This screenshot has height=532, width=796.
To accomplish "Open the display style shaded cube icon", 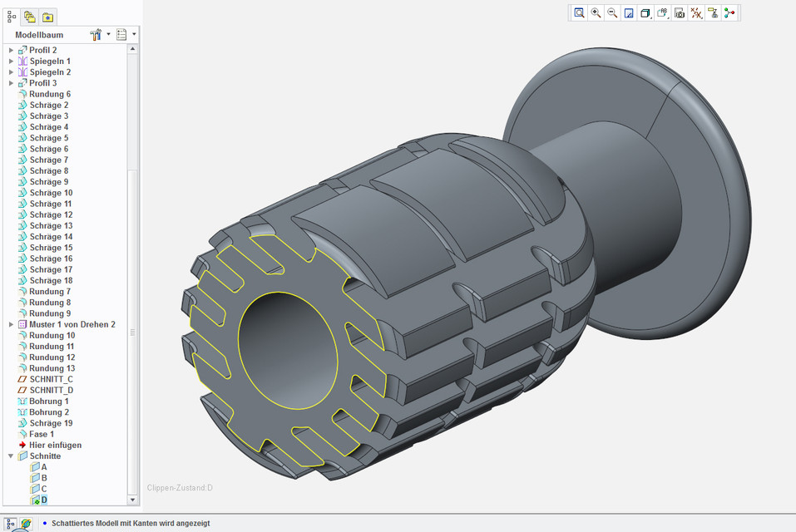I will [x=645, y=12].
